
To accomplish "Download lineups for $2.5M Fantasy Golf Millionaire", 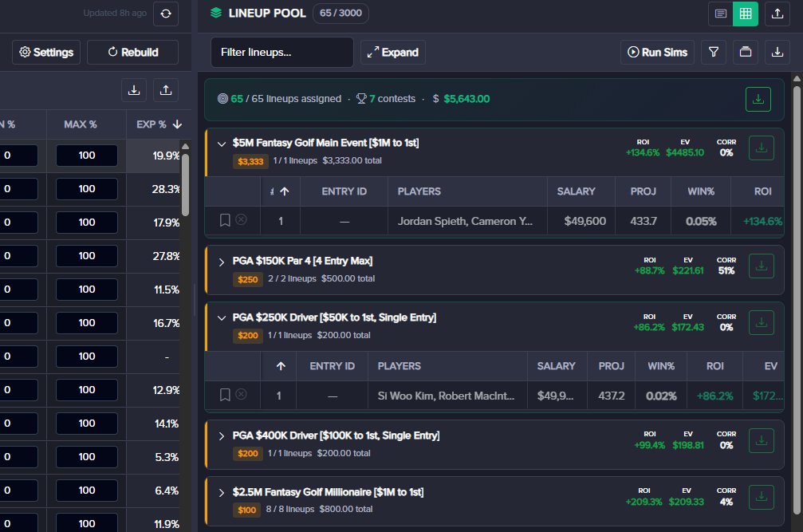I will [761, 497].
